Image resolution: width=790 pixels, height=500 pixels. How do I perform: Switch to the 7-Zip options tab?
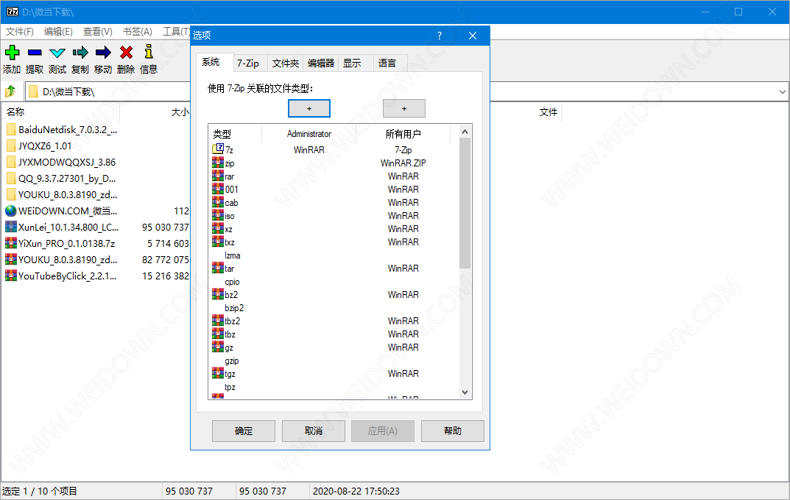(x=248, y=63)
